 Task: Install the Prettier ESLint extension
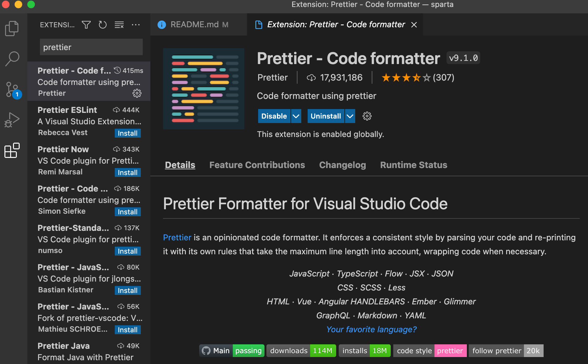127,133
